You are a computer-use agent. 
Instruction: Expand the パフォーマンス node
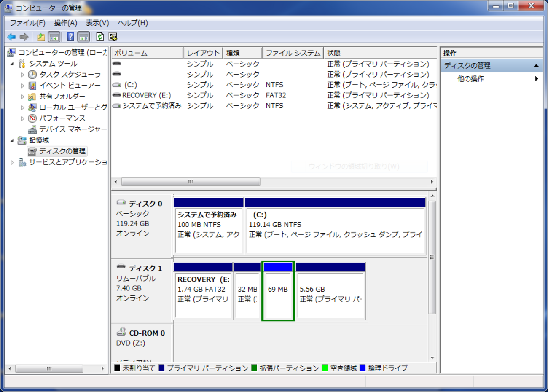click(23, 118)
